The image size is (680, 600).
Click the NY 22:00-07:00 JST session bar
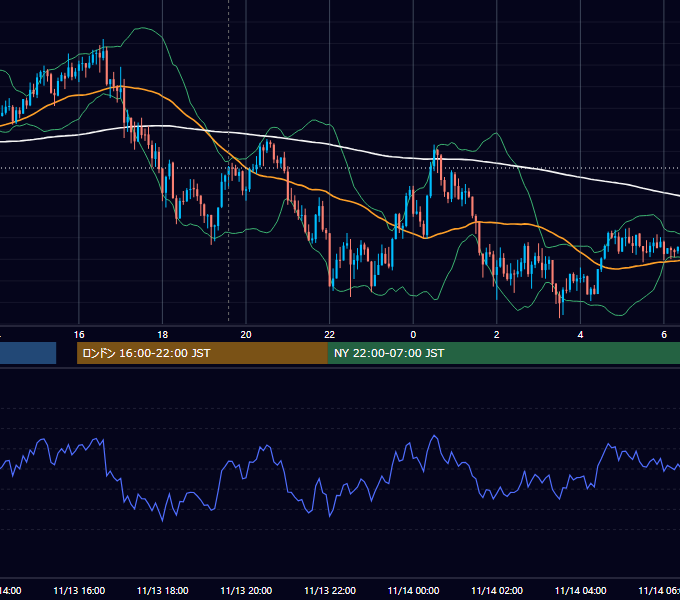(503, 353)
